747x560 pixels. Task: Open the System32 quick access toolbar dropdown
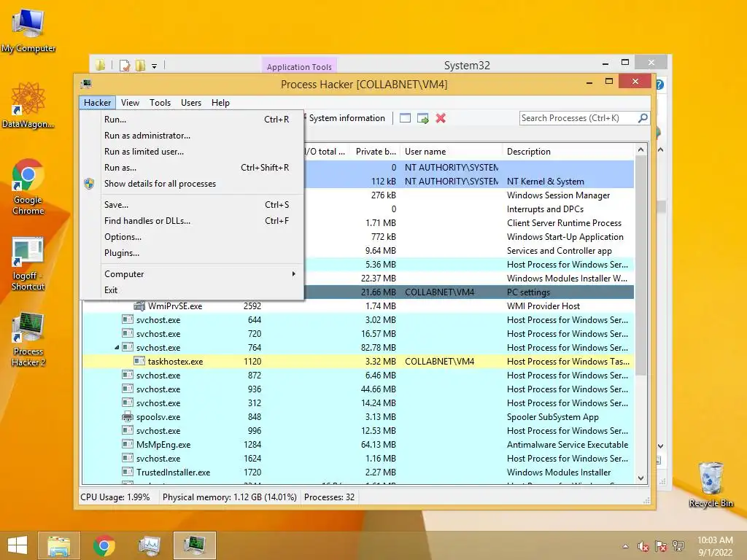[155, 66]
